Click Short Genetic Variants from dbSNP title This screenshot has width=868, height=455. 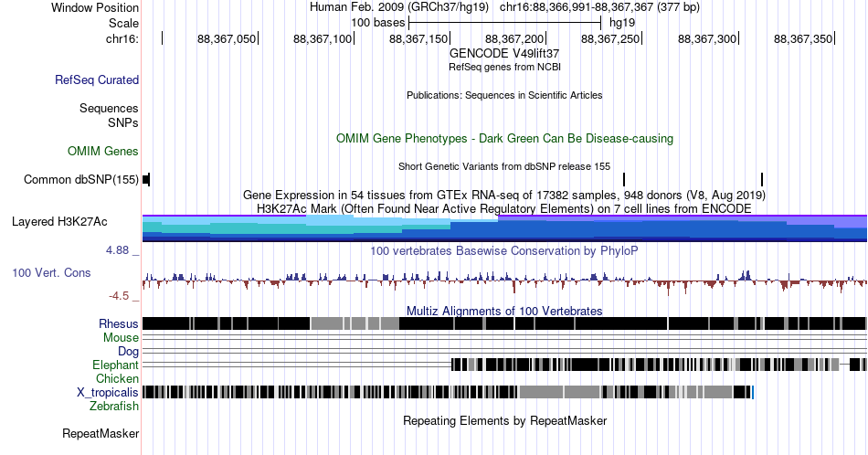point(504,166)
